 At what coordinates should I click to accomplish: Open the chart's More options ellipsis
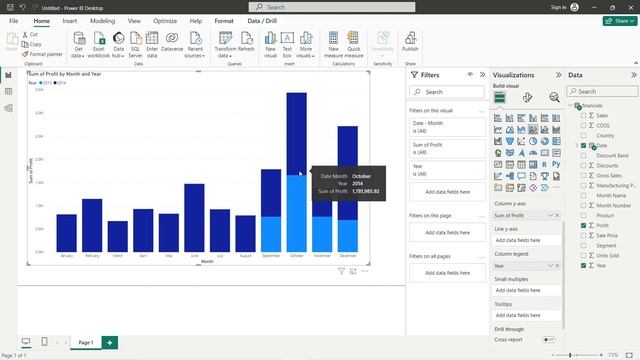[364, 271]
